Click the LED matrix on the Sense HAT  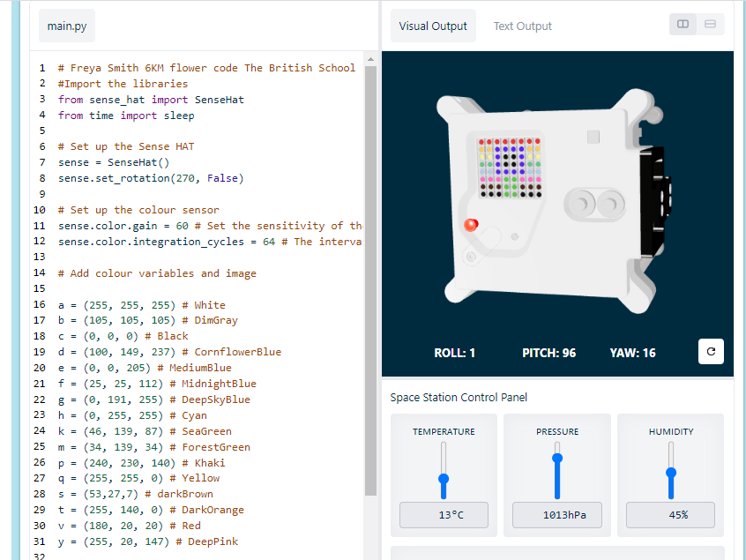pos(510,168)
